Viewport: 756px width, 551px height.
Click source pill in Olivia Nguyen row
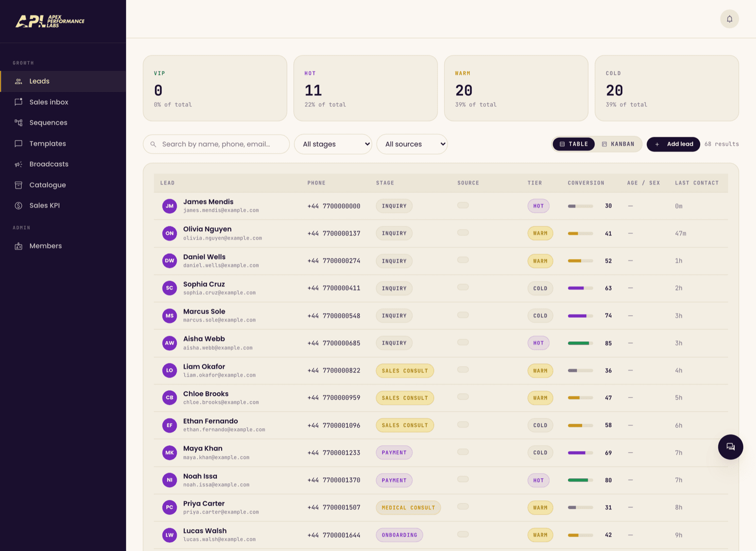463,232
